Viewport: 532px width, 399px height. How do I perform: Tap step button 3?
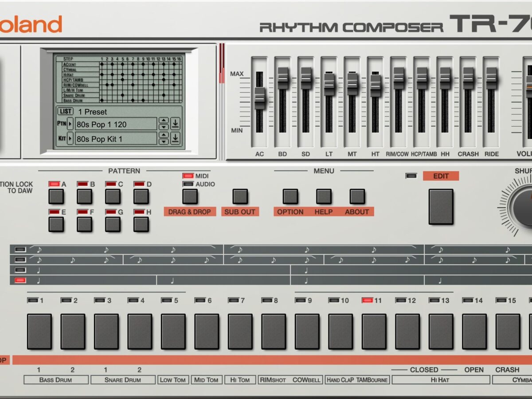[106, 332]
